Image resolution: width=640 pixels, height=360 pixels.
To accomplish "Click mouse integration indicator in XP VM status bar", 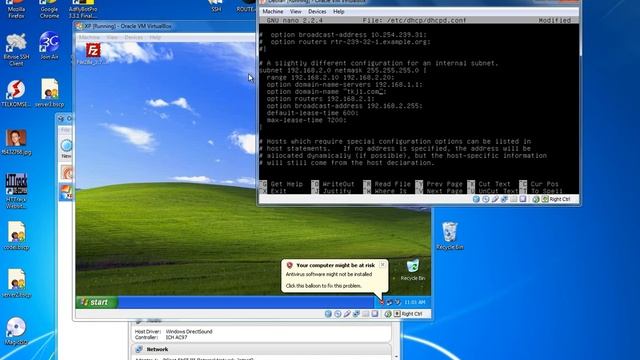I will pos(388,314).
